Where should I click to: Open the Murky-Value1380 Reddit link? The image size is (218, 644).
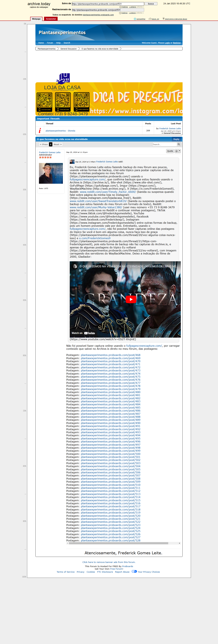point(96,207)
